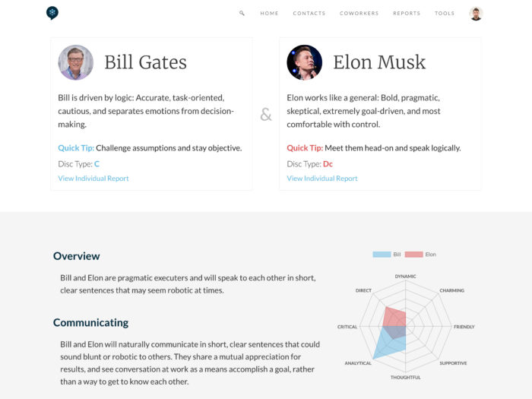Open user profile avatar menu

[476, 14]
